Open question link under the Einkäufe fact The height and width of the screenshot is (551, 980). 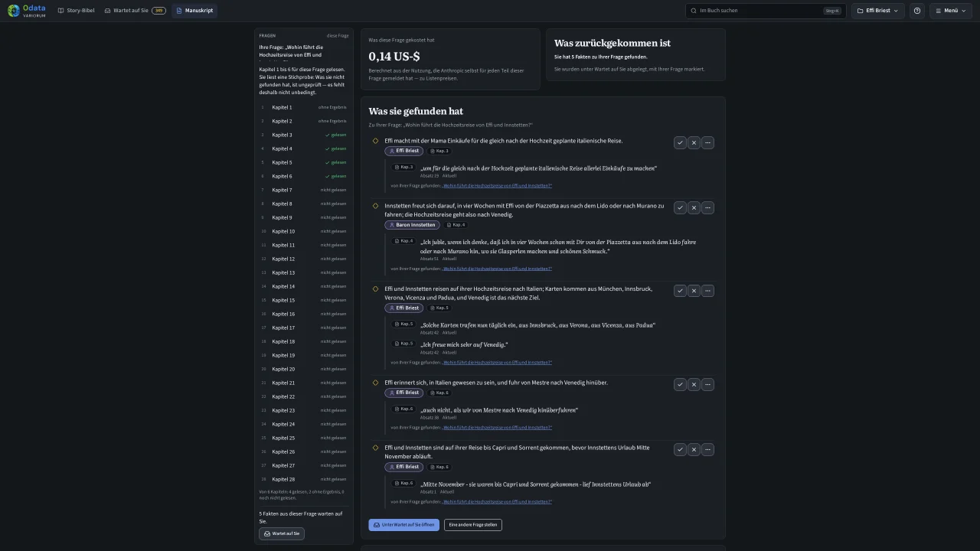point(498,186)
